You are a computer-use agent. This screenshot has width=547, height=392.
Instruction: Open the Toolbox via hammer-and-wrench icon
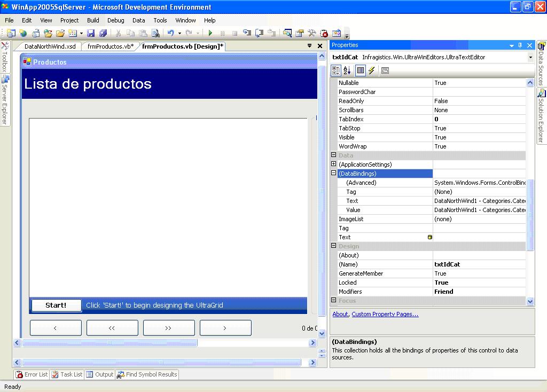(311, 33)
